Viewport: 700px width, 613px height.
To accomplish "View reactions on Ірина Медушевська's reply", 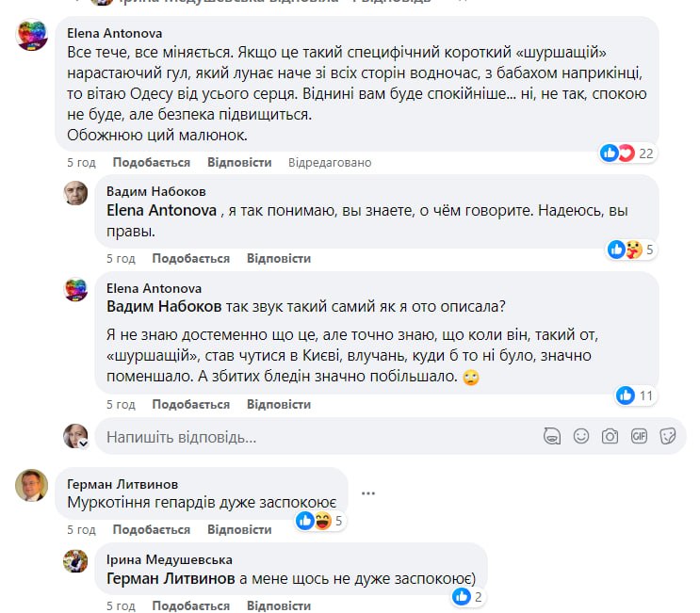I will click(467, 596).
